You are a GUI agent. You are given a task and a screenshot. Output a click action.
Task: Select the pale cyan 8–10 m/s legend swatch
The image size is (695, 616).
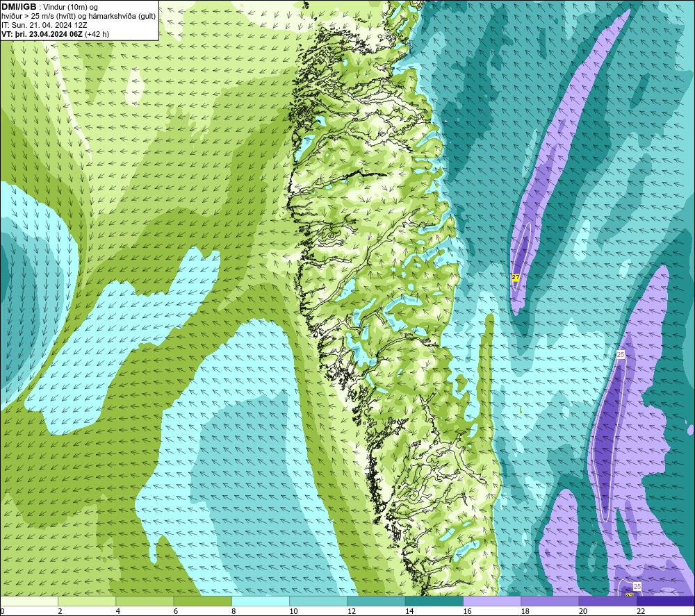(x=261, y=601)
